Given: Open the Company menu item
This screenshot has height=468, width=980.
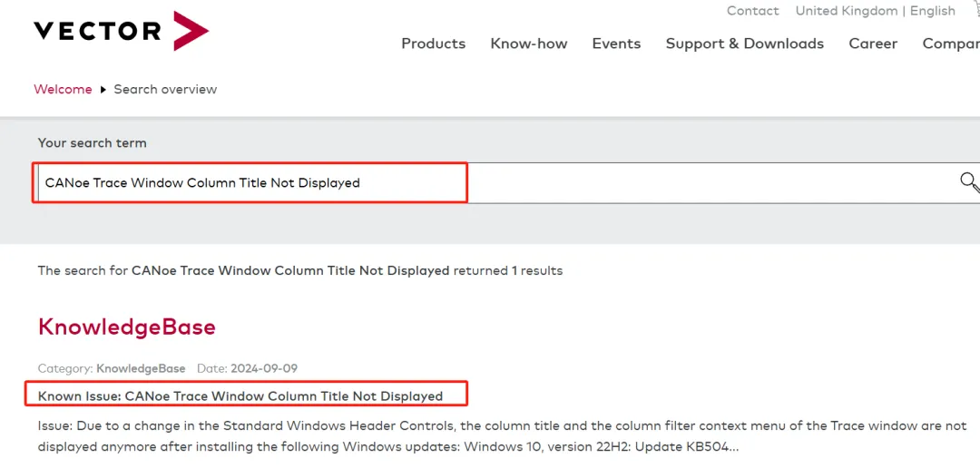Looking at the screenshot, I should click(951, 44).
